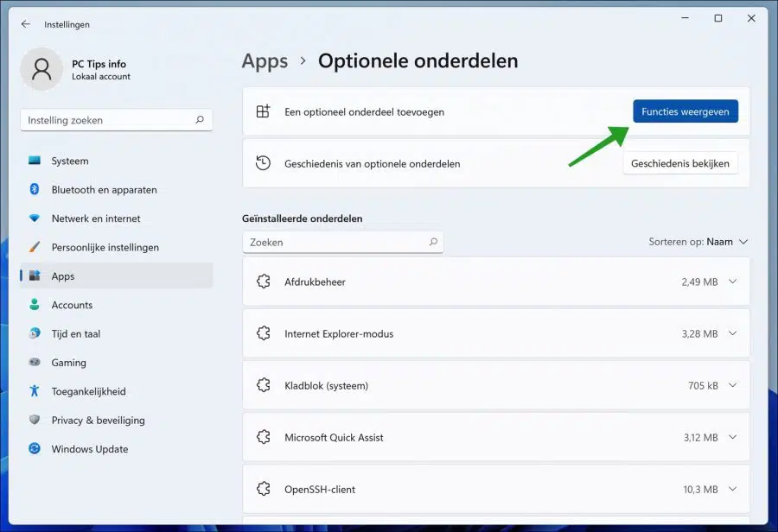Click the 705 kB size value
Viewport: 778px width, 532px height.
[703, 385]
